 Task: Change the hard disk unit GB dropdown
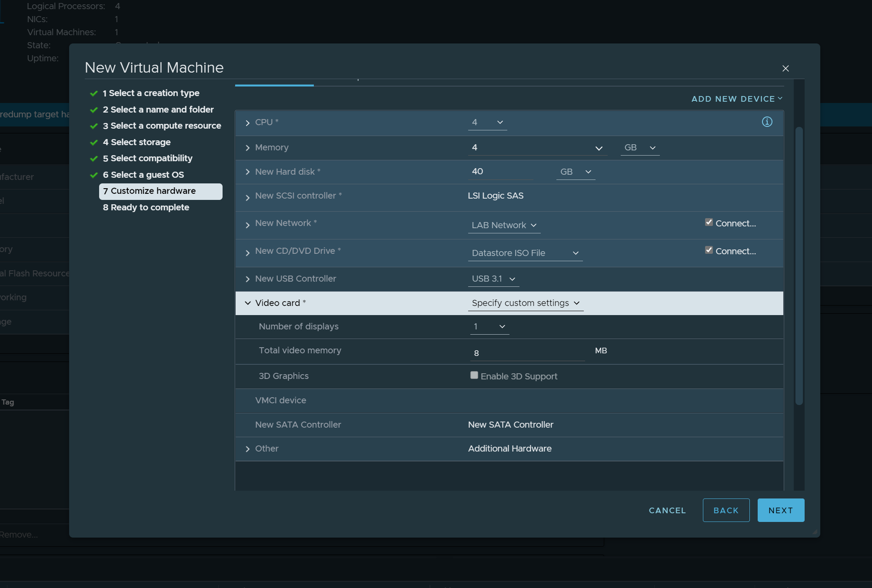(x=576, y=172)
